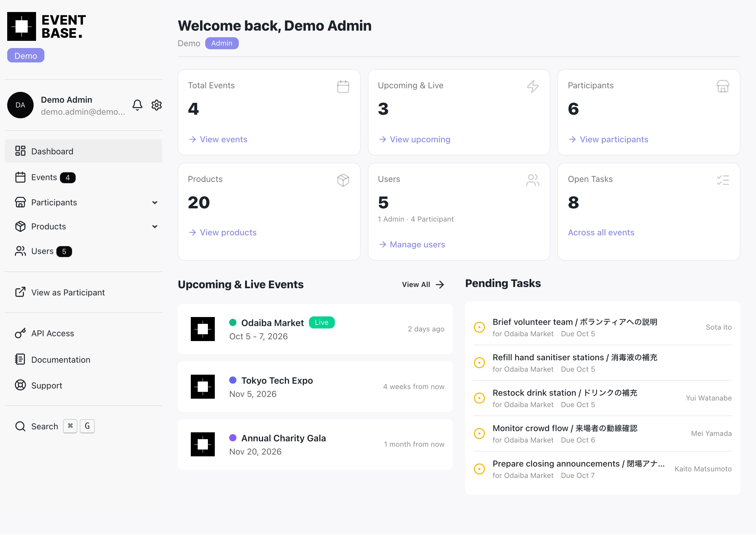Expand Participants submenu chevron in sidebar
This screenshot has height=535, width=756.
click(155, 203)
